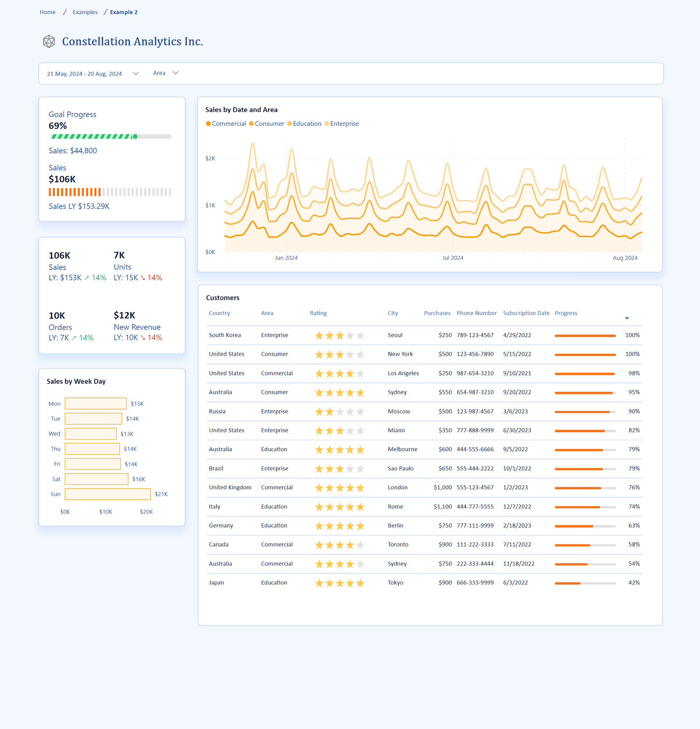
Task: Click the Constellation Analytics logo icon
Action: pos(48,41)
